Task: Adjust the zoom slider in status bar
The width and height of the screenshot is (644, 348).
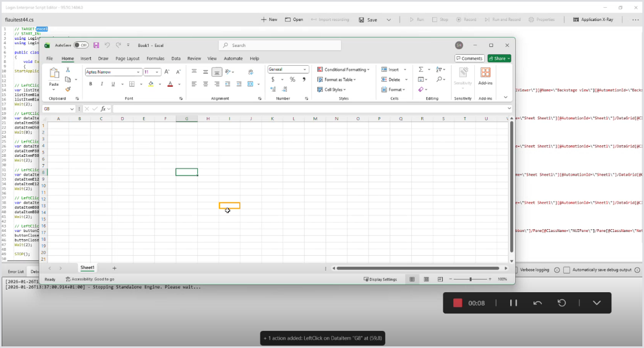Action: [x=470, y=280]
